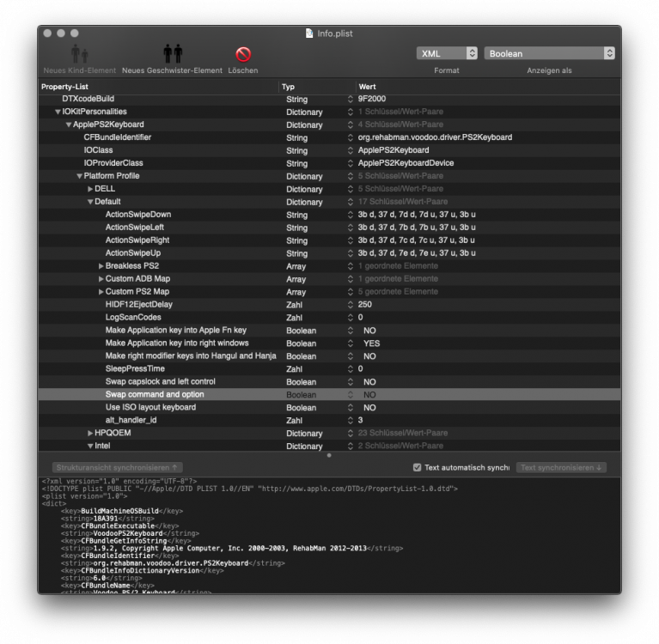The image size is (659, 644).
Task: Click the type stepper for CFBundleIdentifier row
Action: pyautogui.click(x=350, y=137)
